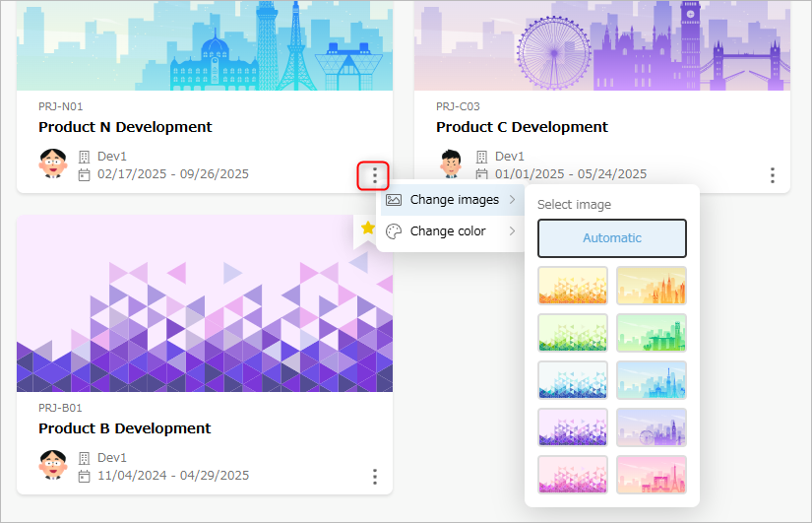
Task: Click the building icon on Product C card
Action: (x=481, y=157)
